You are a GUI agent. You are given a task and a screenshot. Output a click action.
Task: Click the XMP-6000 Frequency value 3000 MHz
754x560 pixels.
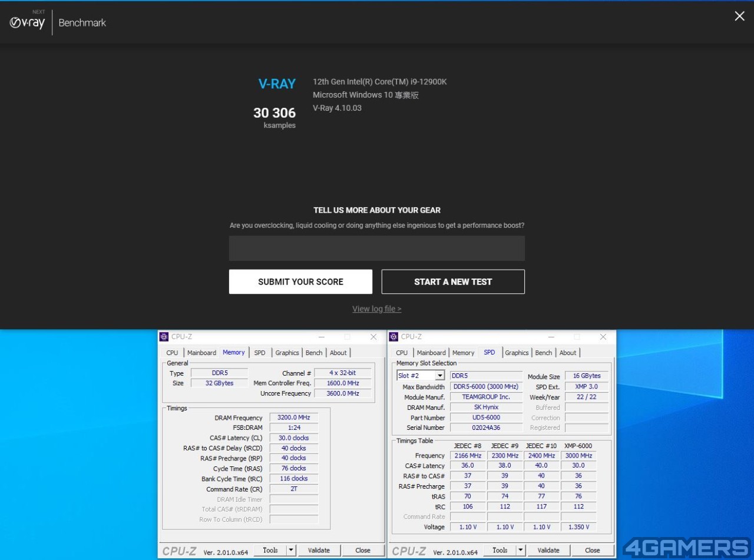point(578,455)
